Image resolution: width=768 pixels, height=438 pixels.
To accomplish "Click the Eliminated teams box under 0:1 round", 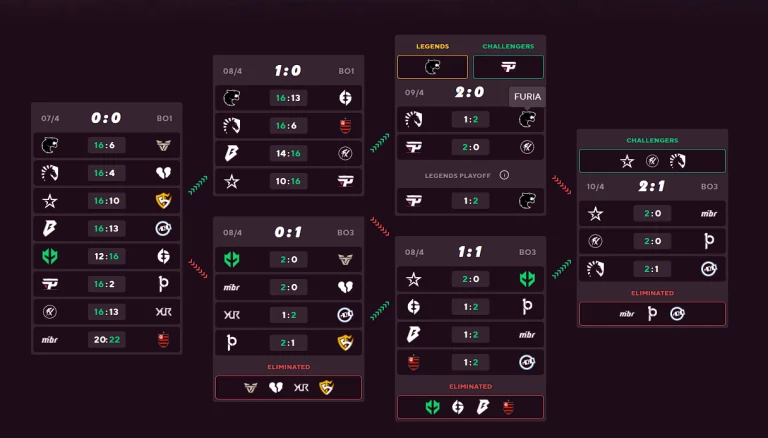I will pos(289,387).
